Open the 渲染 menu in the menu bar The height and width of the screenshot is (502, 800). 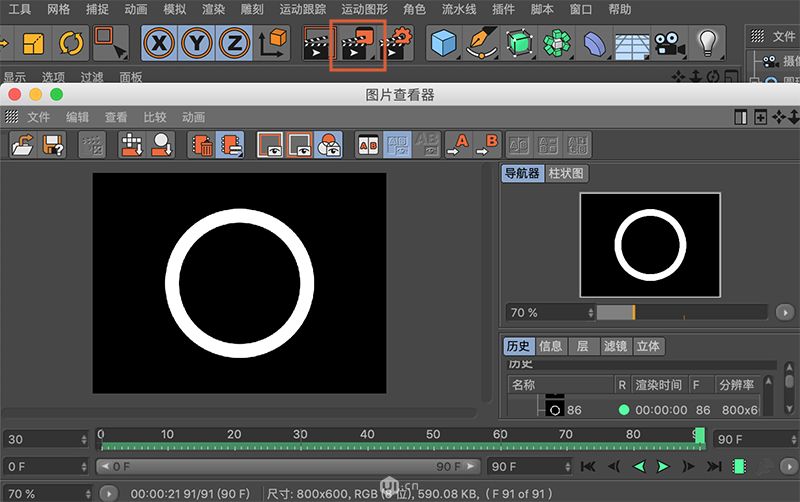tap(214, 9)
